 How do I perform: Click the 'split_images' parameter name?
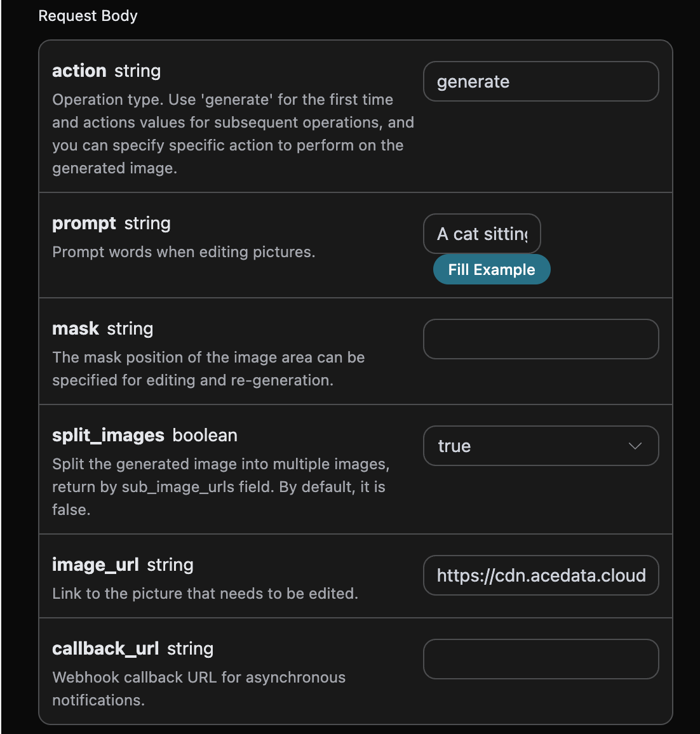click(x=108, y=435)
